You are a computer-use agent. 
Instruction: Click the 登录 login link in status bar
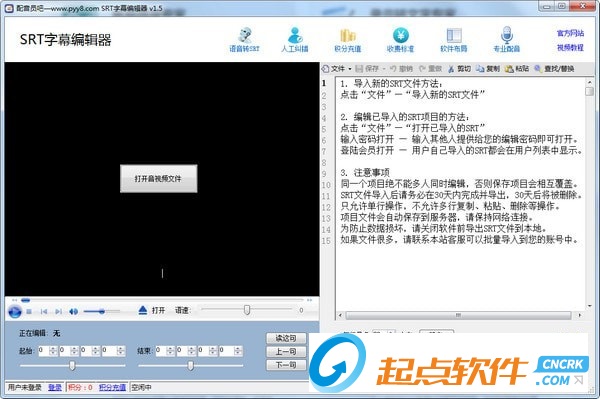point(55,388)
